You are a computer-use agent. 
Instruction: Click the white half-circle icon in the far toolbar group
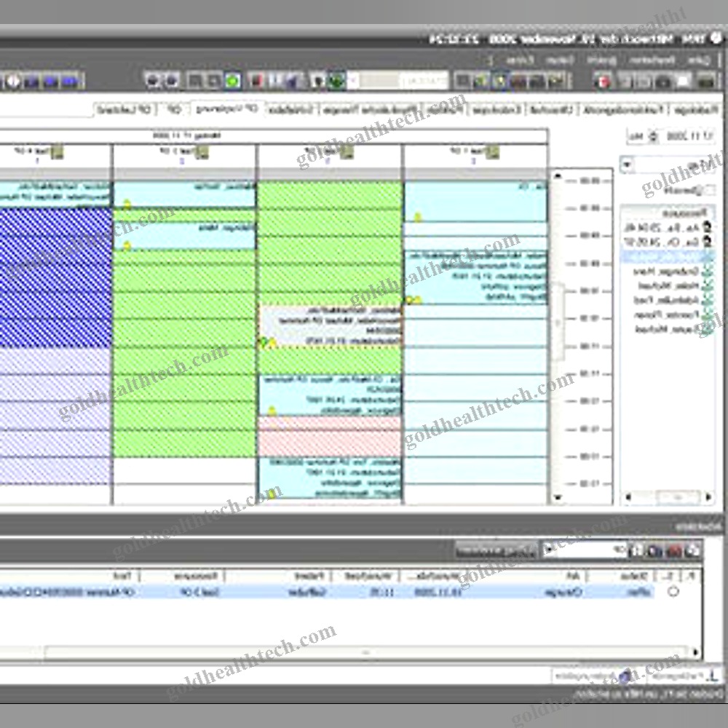(x=13, y=82)
